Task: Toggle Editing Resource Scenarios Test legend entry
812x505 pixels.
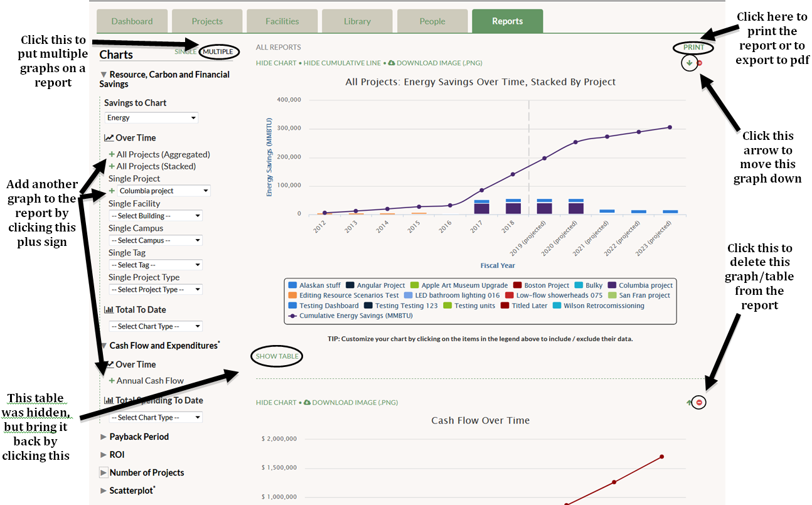Action: pos(343,295)
